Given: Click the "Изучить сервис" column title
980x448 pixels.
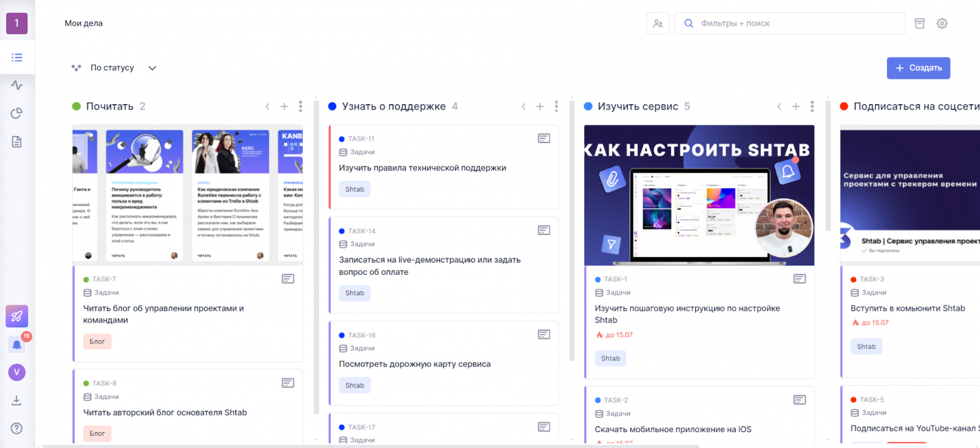Looking at the screenshot, I should 638,106.
